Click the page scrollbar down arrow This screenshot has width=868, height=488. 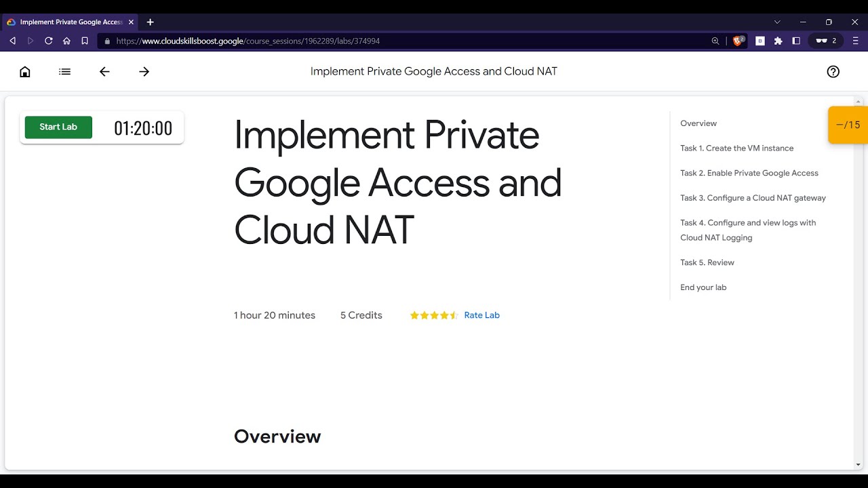(859, 465)
